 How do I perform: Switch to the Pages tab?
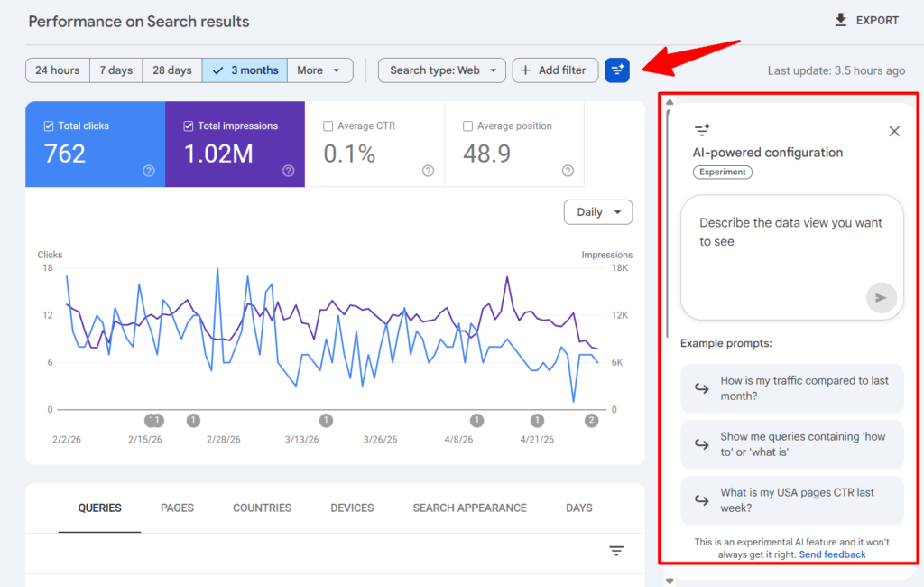point(178,508)
